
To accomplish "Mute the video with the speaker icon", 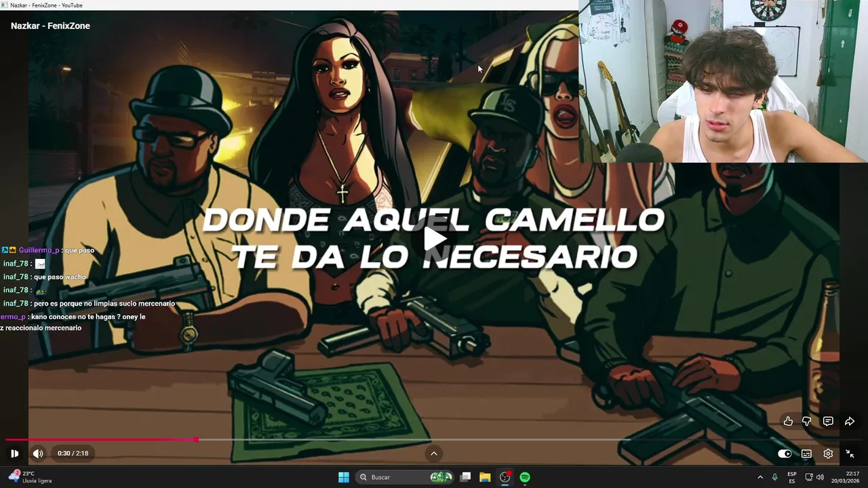I will 38,453.
